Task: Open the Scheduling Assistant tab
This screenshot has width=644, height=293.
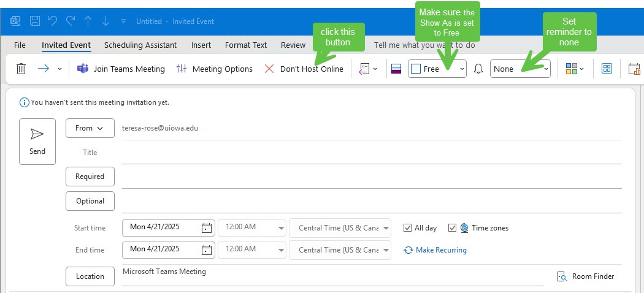Action: click(x=140, y=45)
